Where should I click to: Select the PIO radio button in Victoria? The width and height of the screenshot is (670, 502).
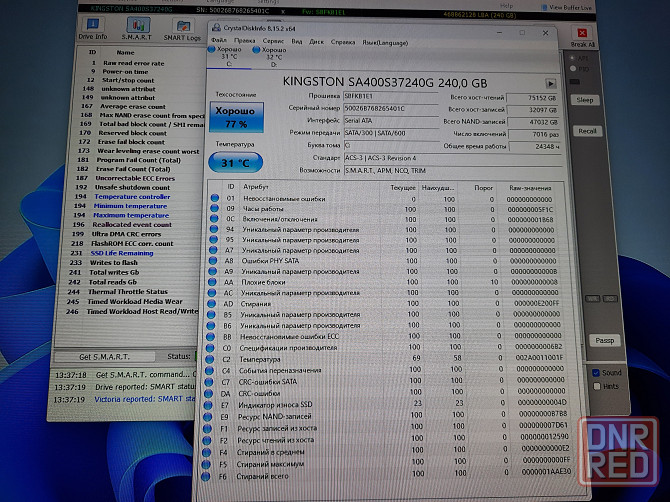click(x=573, y=69)
